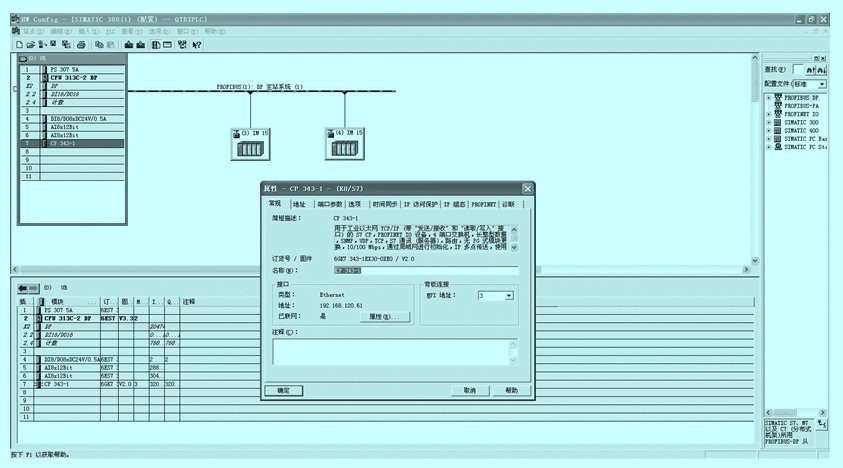Switch to the 诊断 tab
843x468 pixels.
coord(509,204)
